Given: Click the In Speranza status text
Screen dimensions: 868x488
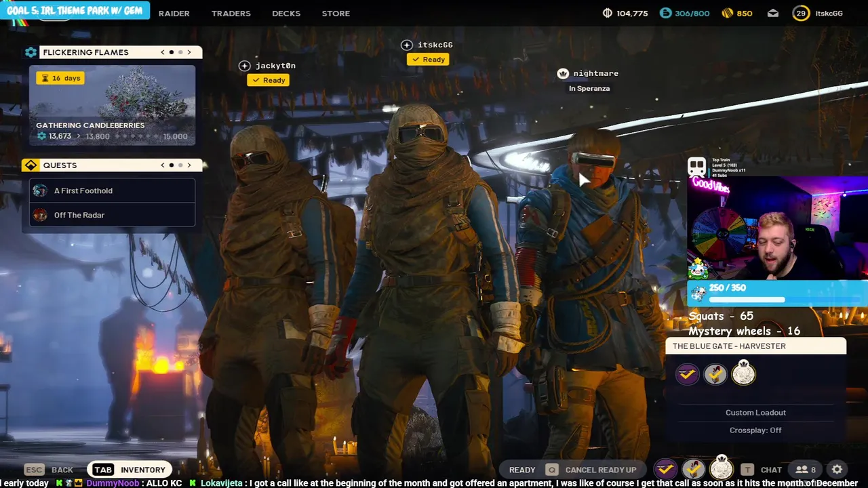Looking at the screenshot, I should tap(589, 88).
